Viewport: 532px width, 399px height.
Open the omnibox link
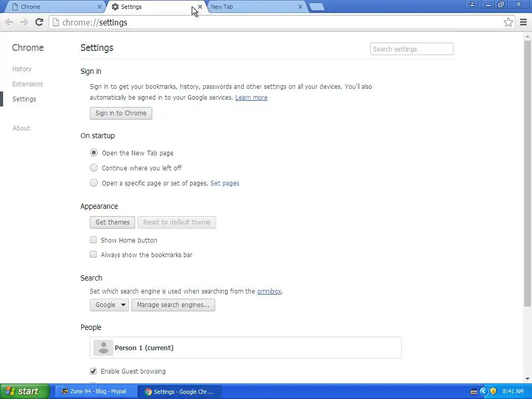click(269, 291)
